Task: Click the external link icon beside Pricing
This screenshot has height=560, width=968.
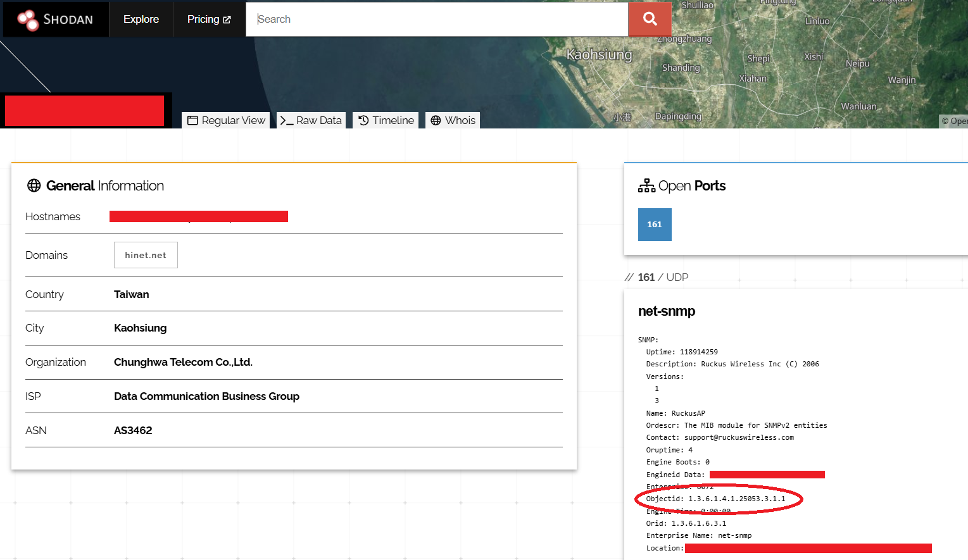Action: point(227,20)
